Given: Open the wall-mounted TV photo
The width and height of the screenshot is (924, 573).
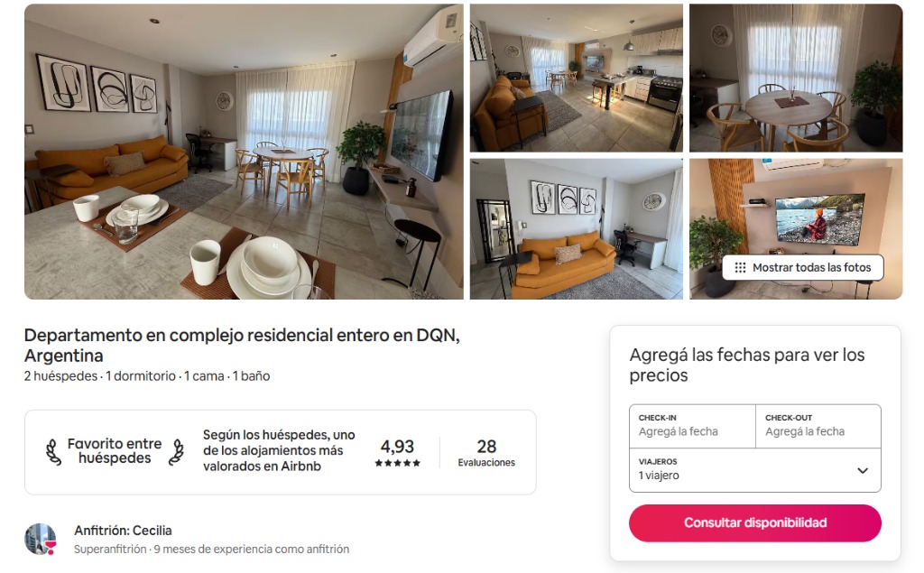Looking at the screenshot, I should [796, 207].
